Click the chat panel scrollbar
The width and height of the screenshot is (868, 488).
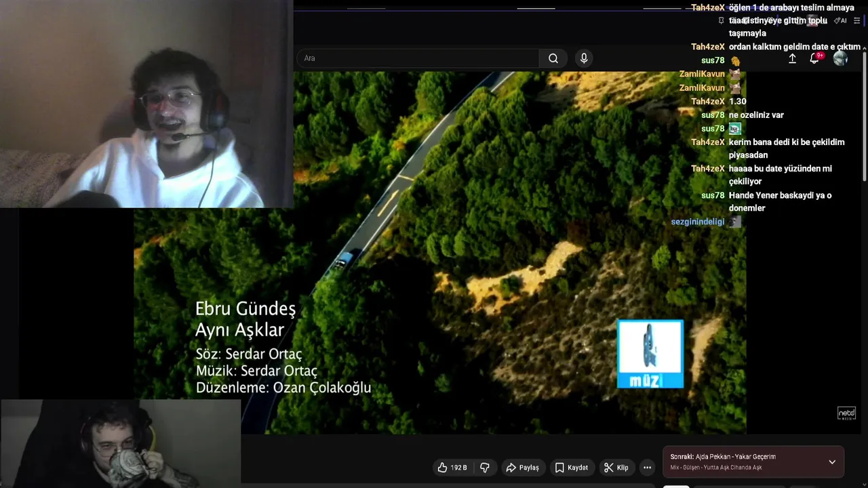pyautogui.click(x=864, y=115)
